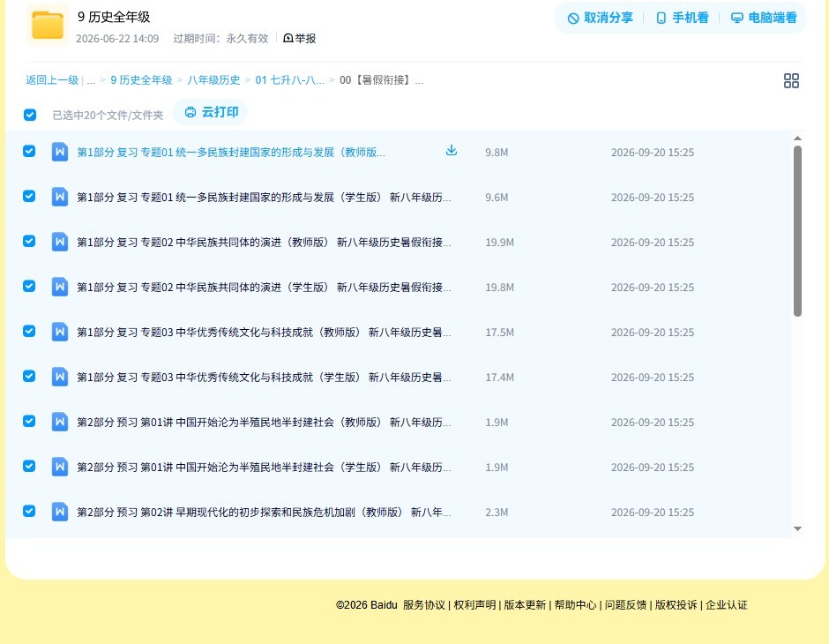This screenshot has height=644, width=829.
Task: Click scrollbar up arrow of file list
Action: (x=797, y=138)
